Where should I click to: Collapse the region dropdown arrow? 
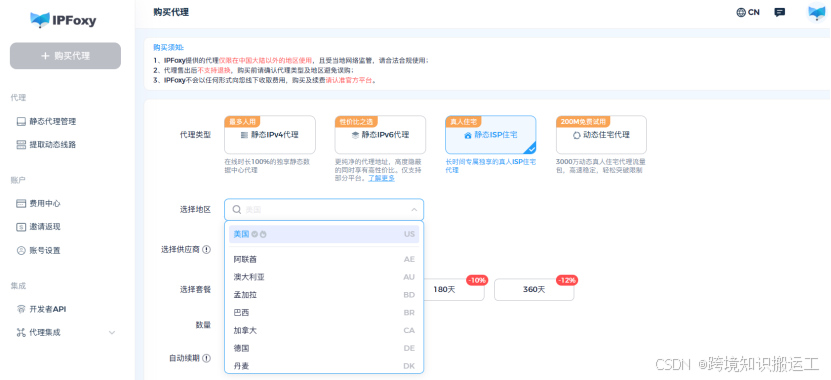414,210
